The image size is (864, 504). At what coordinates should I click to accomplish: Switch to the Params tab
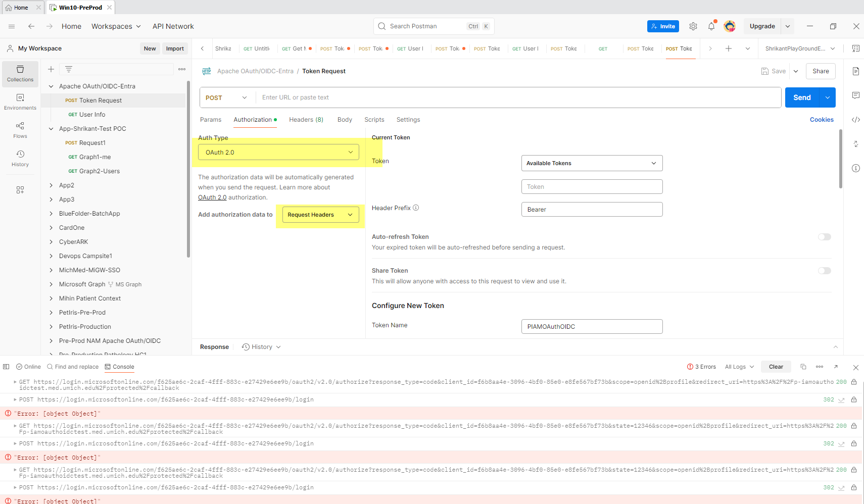coord(211,120)
